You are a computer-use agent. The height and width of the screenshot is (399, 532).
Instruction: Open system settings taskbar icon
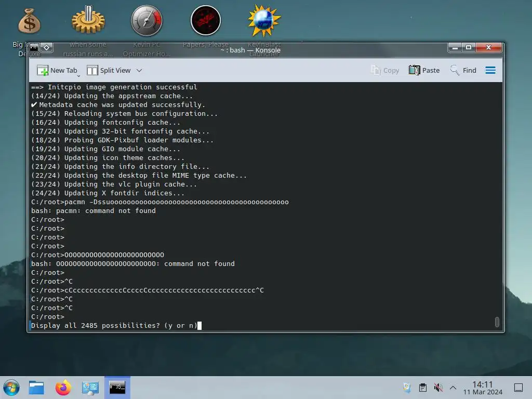tap(90, 388)
